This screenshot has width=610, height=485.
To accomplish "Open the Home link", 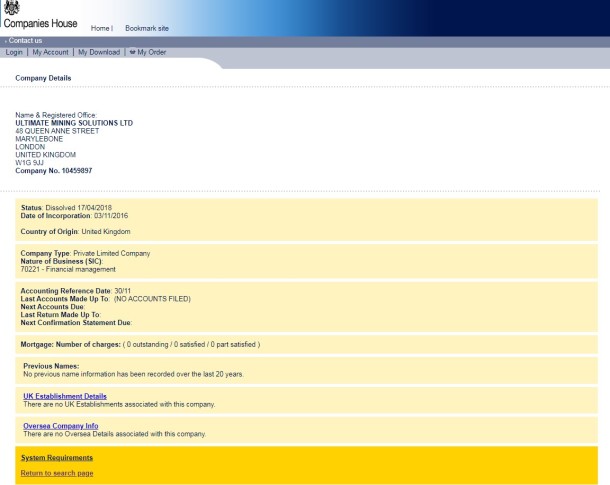I will pos(100,28).
